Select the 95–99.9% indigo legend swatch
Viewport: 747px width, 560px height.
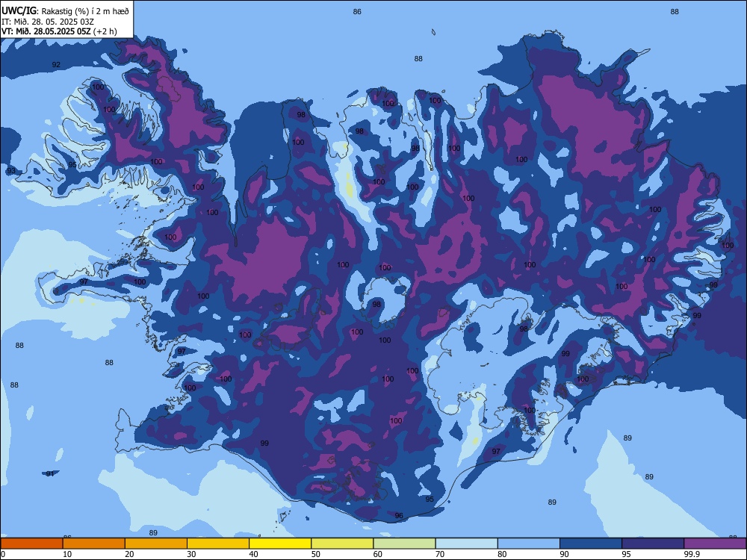point(653,544)
